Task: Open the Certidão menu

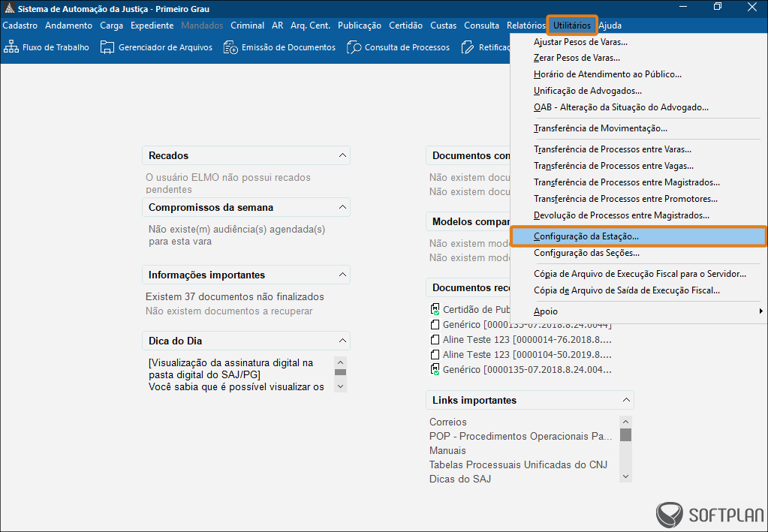Action: [x=405, y=26]
